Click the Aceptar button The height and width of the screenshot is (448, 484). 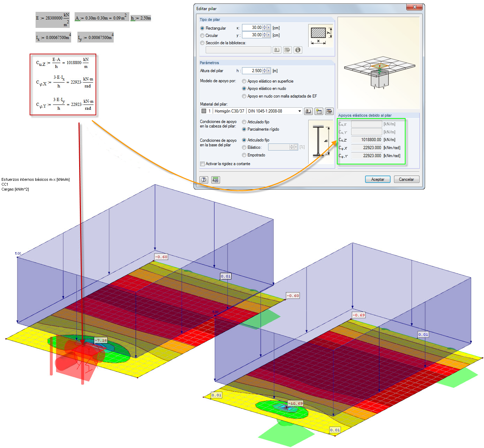[378, 179]
